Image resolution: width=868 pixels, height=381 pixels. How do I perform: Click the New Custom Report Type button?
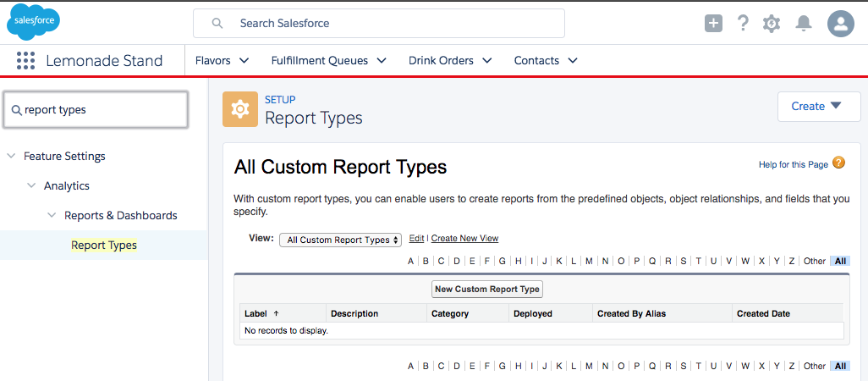click(486, 290)
